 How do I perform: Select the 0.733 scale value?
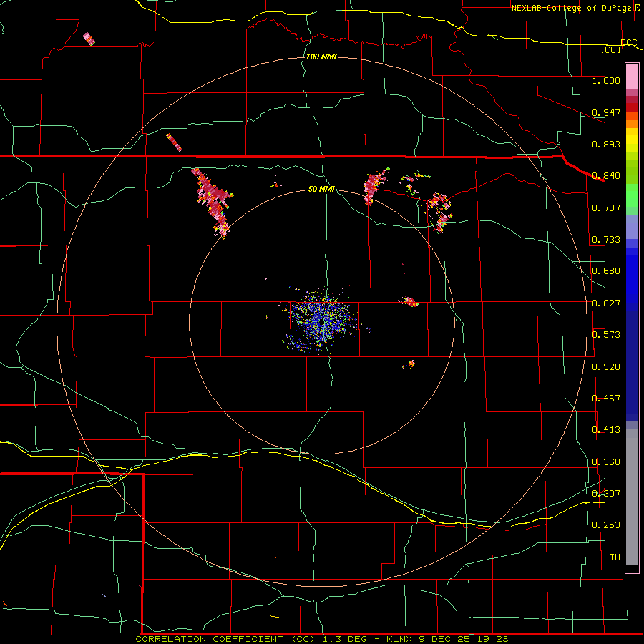pyautogui.click(x=606, y=239)
